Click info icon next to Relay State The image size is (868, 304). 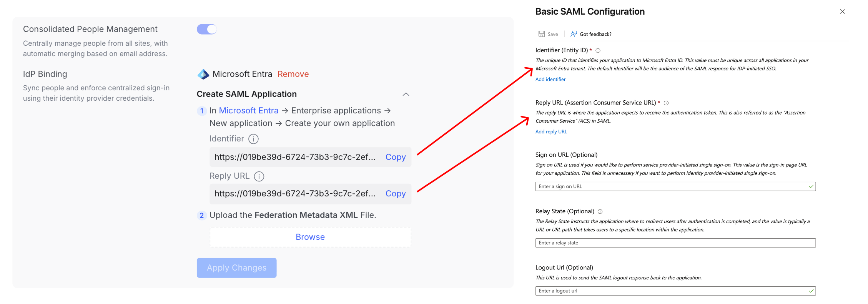pyautogui.click(x=600, y=212)
